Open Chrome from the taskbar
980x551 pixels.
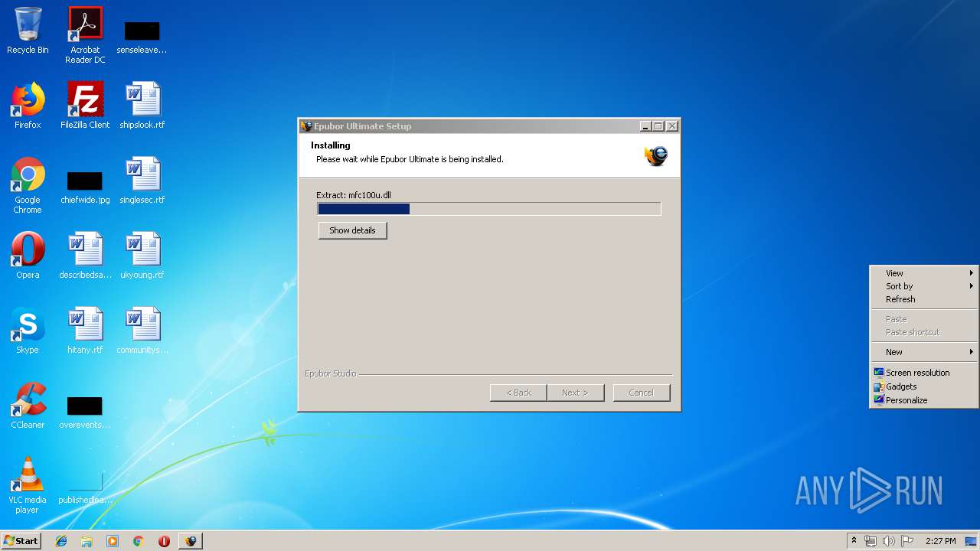(x=138, y=541)
